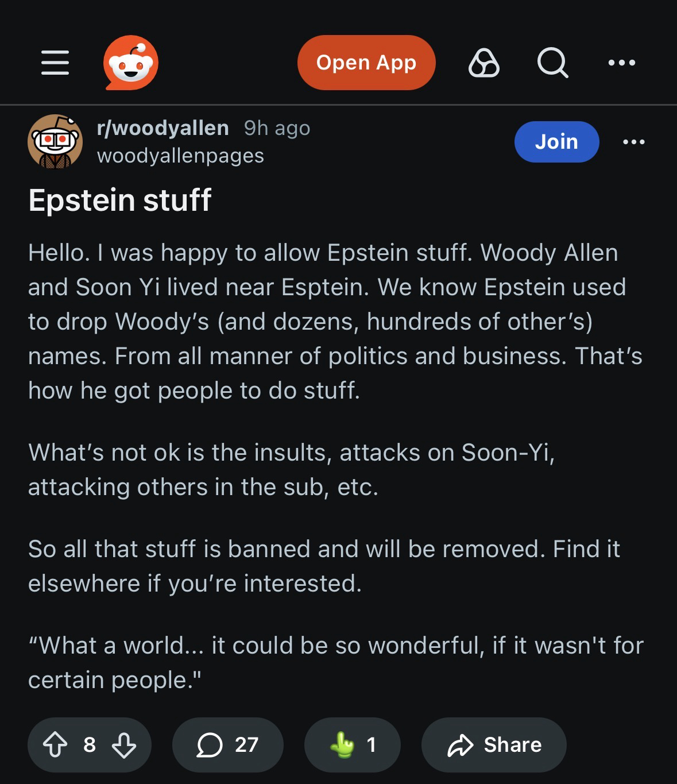Join the r/woodyallen community

(556, 141)
